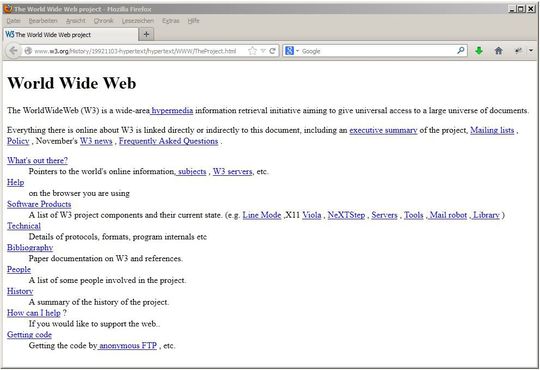The image size is (540, 370).
Task: Maximize the Firefox window
Action: tap(520, 9)
